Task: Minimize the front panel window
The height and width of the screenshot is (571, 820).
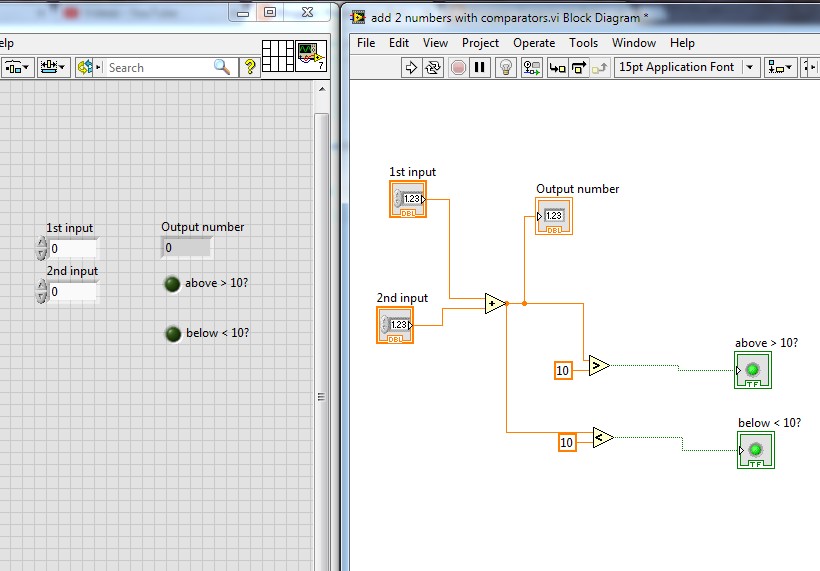Action: click(243, 13)
